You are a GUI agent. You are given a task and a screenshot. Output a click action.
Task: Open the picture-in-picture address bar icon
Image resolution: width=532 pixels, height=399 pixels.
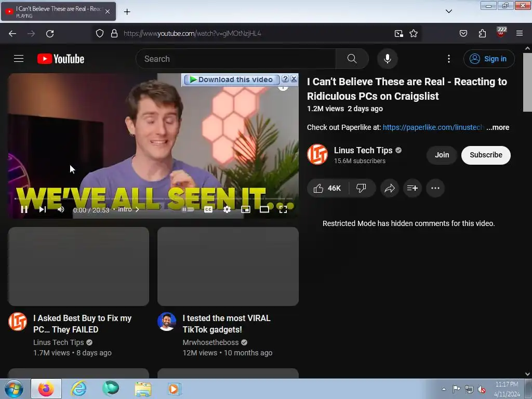click(398, 33)
